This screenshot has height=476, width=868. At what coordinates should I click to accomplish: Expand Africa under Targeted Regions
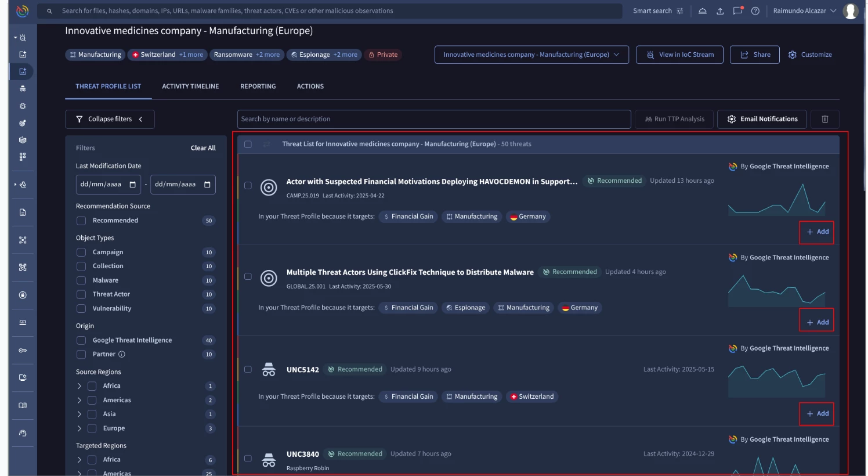pos(79,460)
